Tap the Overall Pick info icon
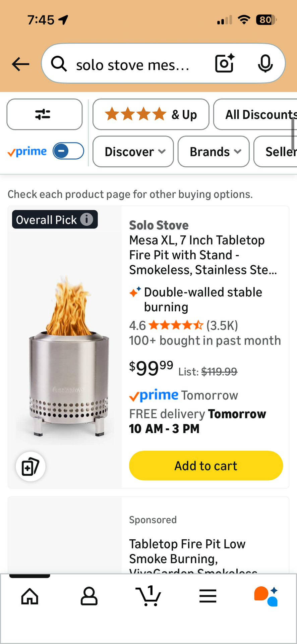This screenshot has width=297, height=644. click(x=87, y=219)
